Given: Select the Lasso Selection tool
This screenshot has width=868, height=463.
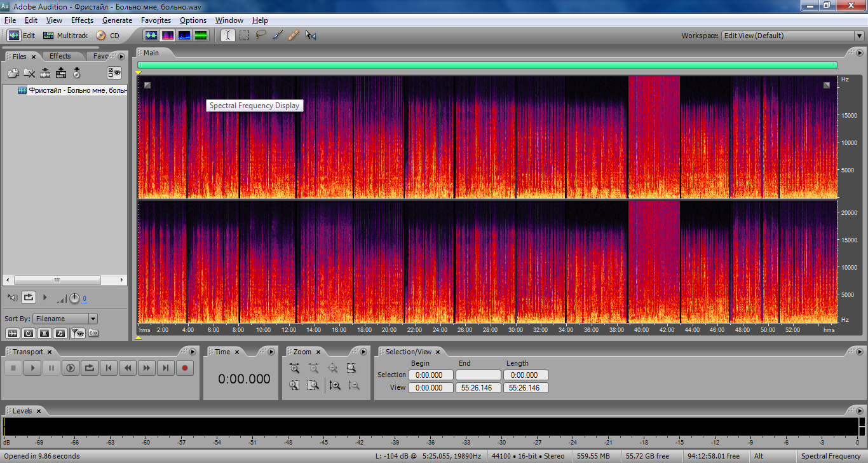Looking at the screenshot, I should pyautogui.click(x=261, y=36).
